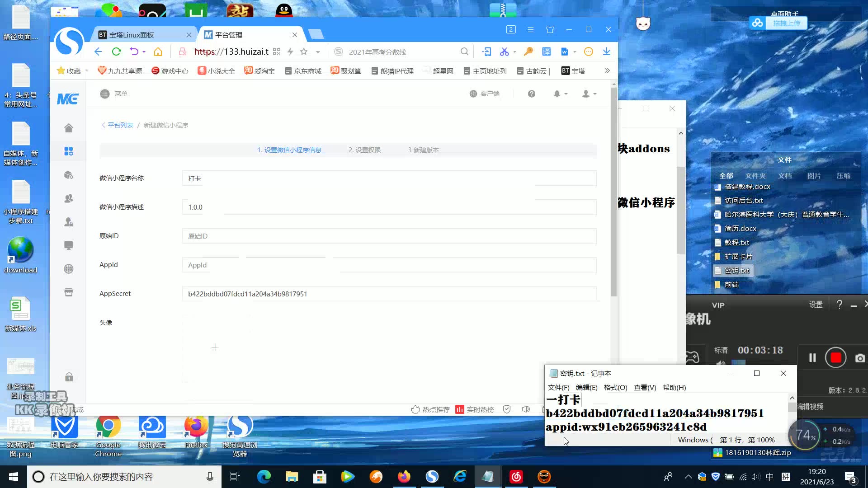Select the apps grid icon in the sidebar
Screen dimensions: 868x488
[68, 151]
